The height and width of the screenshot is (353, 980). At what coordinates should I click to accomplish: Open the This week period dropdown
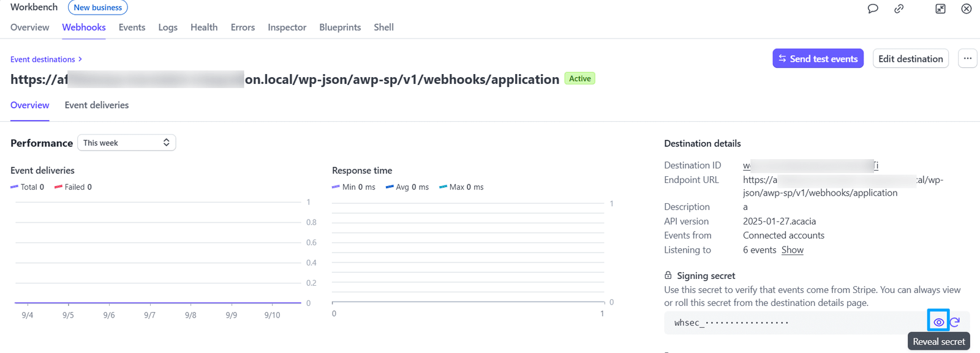tap(127, 143)
